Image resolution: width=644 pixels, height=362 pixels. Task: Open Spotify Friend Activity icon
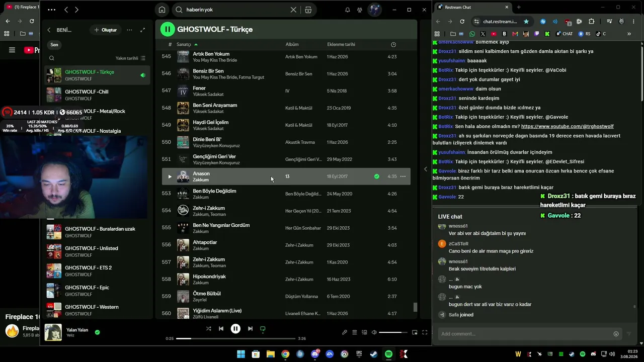click(x=360, y=10)
